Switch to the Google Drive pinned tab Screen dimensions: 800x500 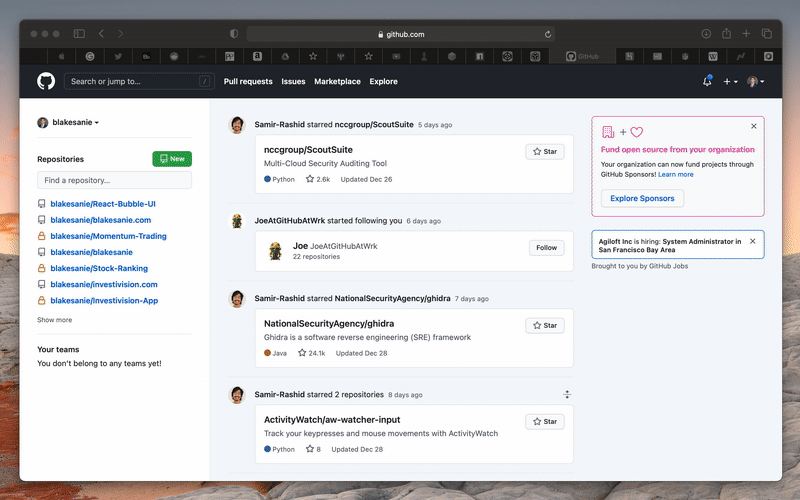285,57
